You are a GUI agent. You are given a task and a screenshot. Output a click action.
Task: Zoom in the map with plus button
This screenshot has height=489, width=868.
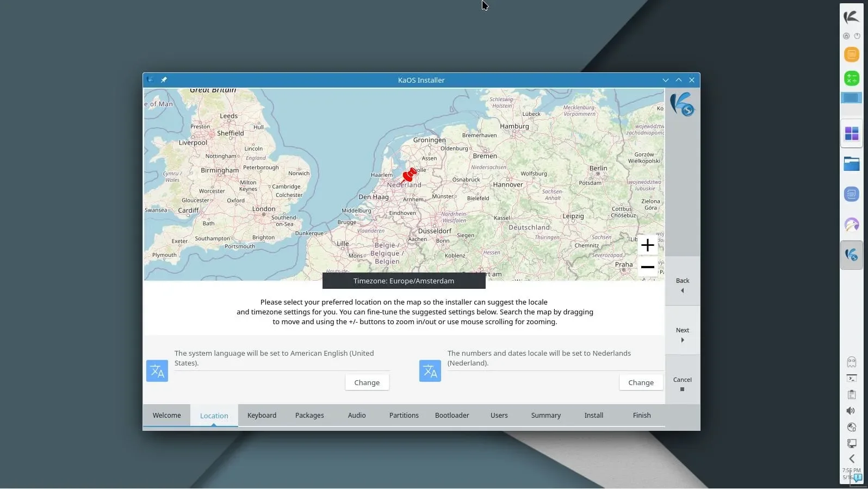pyautogui.click(x=647, y=245)
